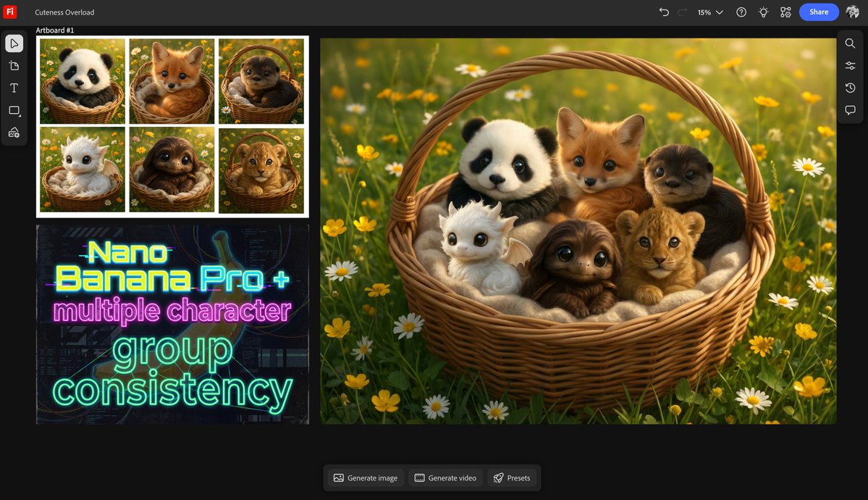This screenshot has height=500, width=868.
Task: Click the import file icon in the toolbar
Action: point(14,65)
